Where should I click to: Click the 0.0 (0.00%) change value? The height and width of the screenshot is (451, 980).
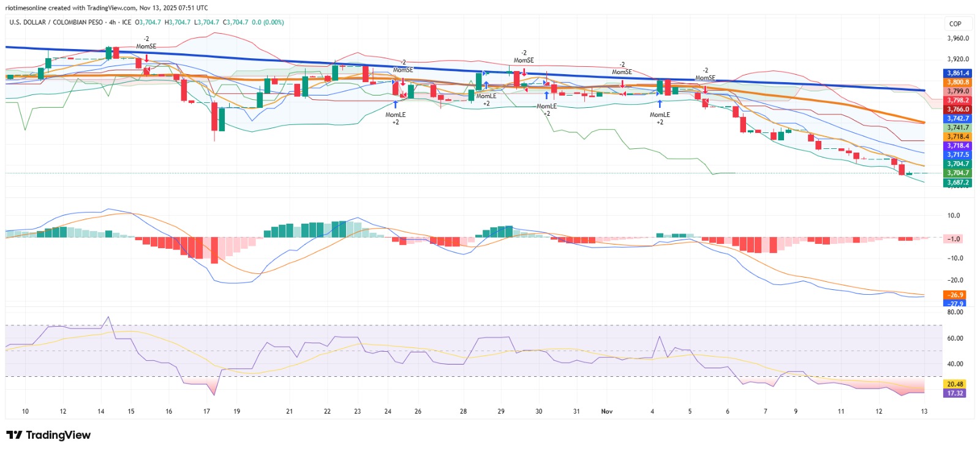(268, 22)
